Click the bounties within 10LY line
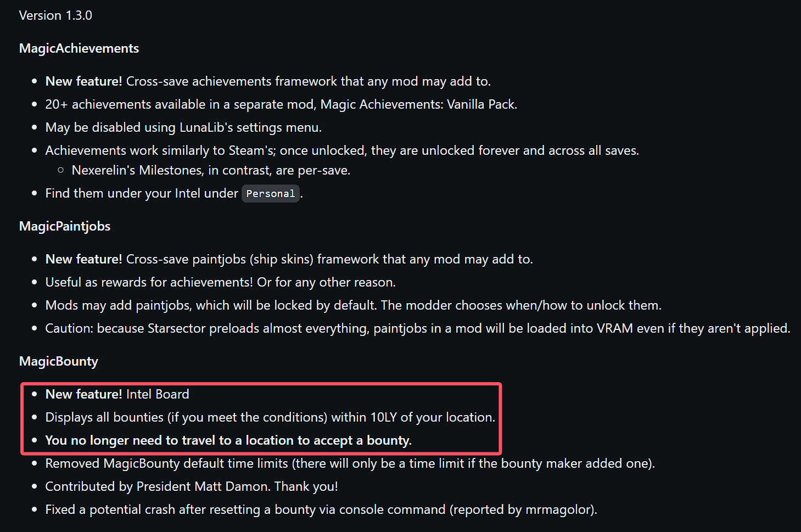The image size is (801, 532). 270,417
